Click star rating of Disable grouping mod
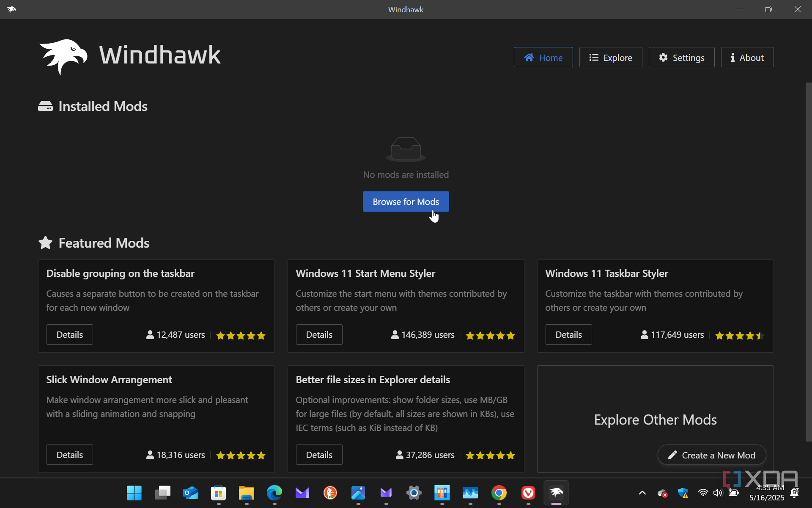This screenshot has width=812, height=508. 241,336
